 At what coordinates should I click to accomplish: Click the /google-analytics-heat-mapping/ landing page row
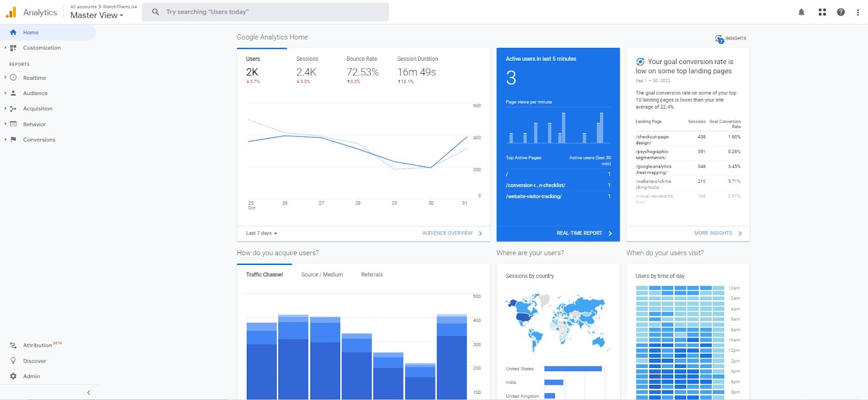click(688, 169)
